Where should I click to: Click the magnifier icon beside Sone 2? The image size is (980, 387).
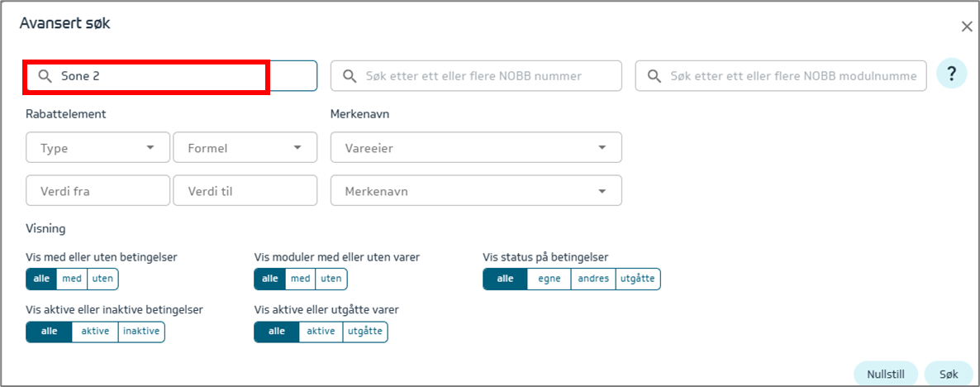(45, 76)
